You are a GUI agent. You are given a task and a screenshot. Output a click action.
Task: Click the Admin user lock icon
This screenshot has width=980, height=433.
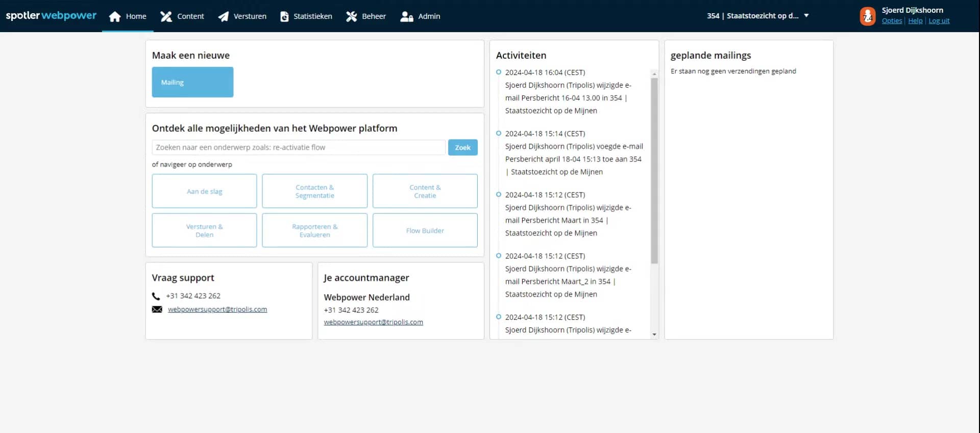click(x=406, y=16)
